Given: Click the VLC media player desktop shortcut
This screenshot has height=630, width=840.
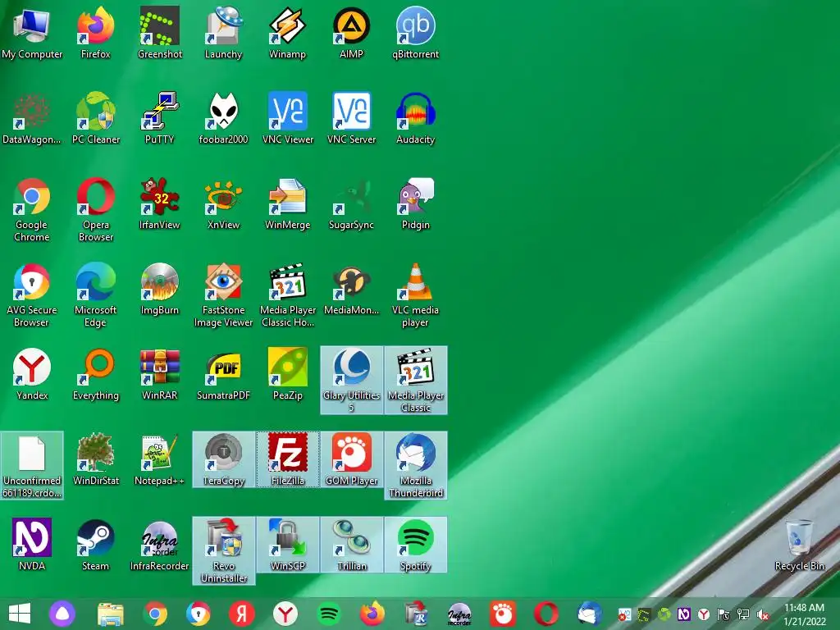Looking at the screenshot, I should (416, 294).
